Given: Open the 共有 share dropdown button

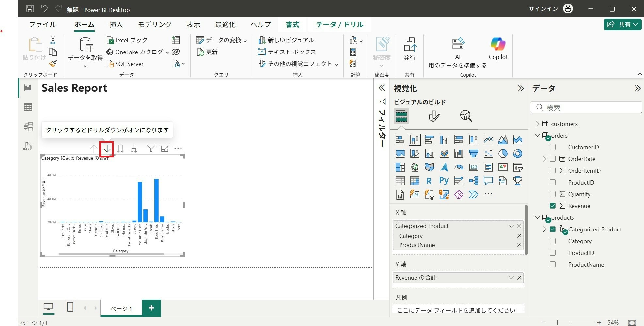Looking at the screenshot, I should (x=623, y=24).
